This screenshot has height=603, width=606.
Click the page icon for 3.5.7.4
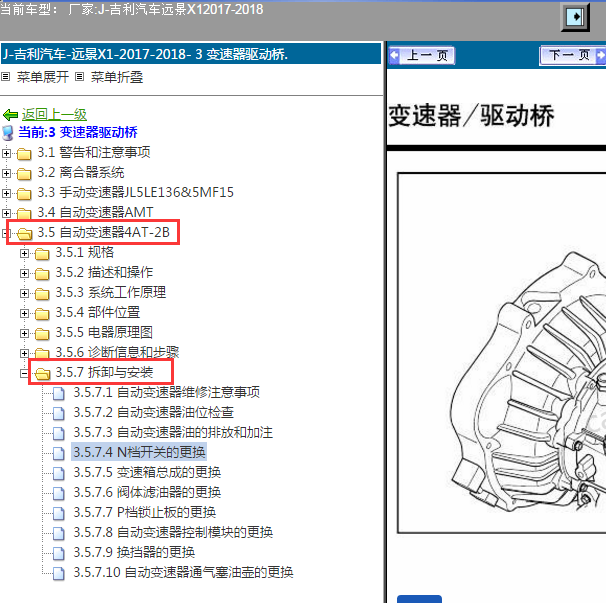[59, 453]
